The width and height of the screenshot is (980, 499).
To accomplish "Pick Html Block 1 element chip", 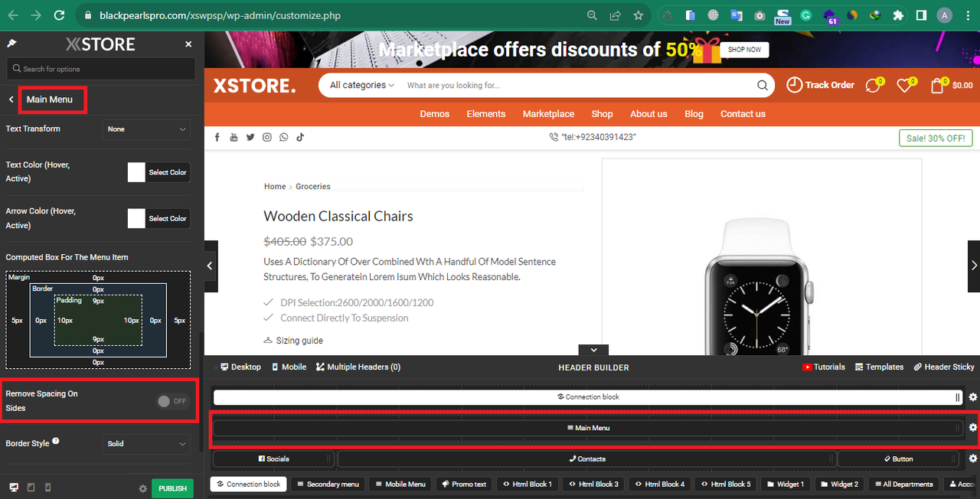I will click(x=528, y=484).
